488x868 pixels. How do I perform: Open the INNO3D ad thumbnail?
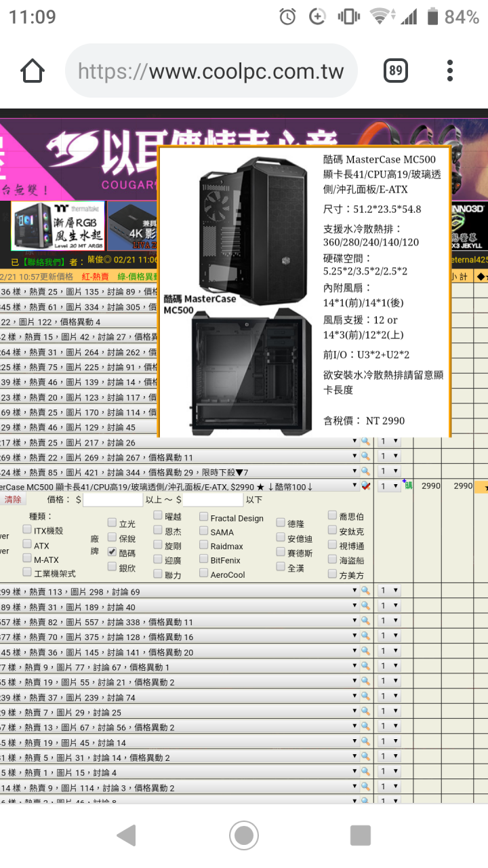pyautogui.click(x=468, y=225)
